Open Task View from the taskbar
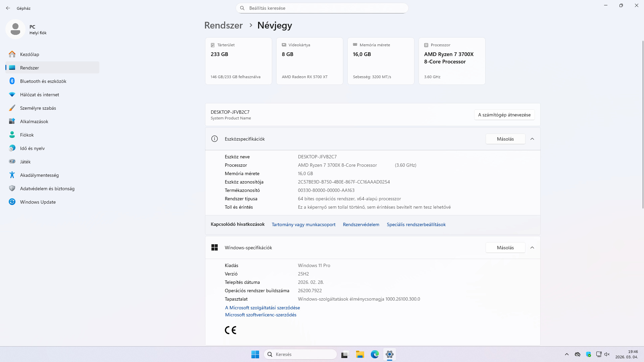Viewport: 644px width, 362px height. coord(345,354)
